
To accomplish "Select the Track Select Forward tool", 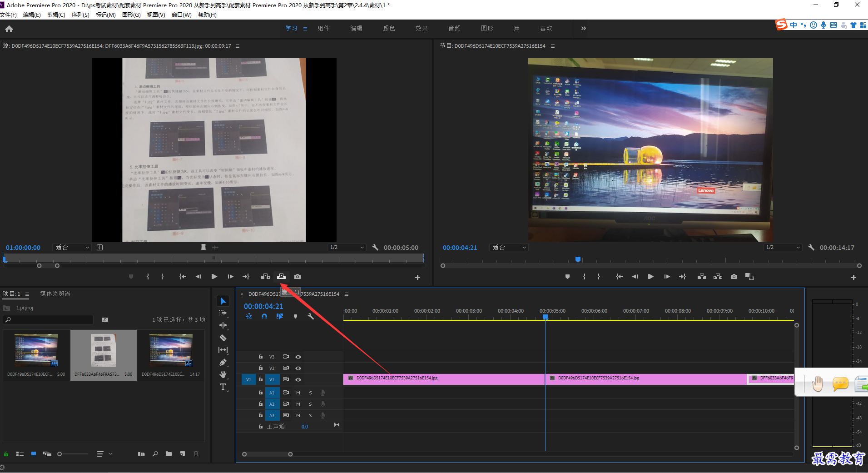I will click(x=223, y=313).
